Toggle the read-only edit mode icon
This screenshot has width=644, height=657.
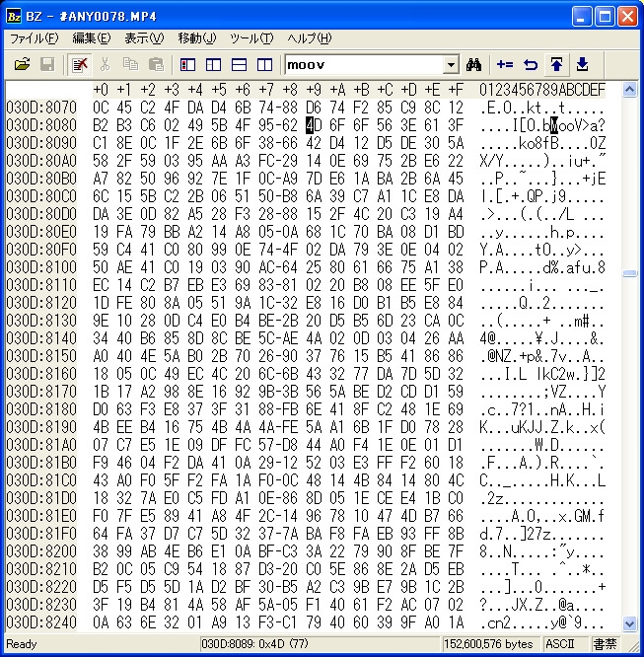click(80, 64)
